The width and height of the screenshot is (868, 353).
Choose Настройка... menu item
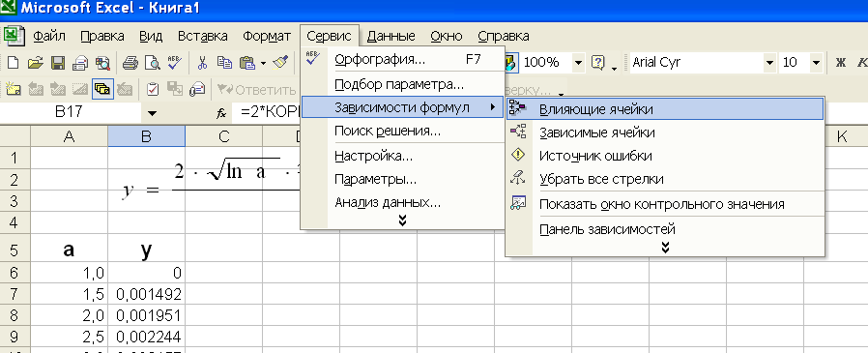(402, 156)
